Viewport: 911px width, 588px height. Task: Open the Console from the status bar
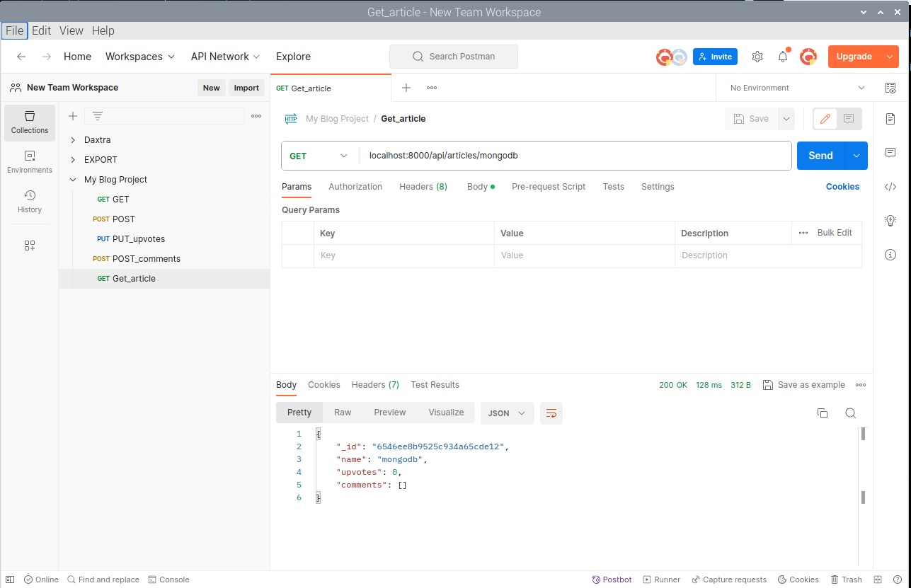pos(169,580)
